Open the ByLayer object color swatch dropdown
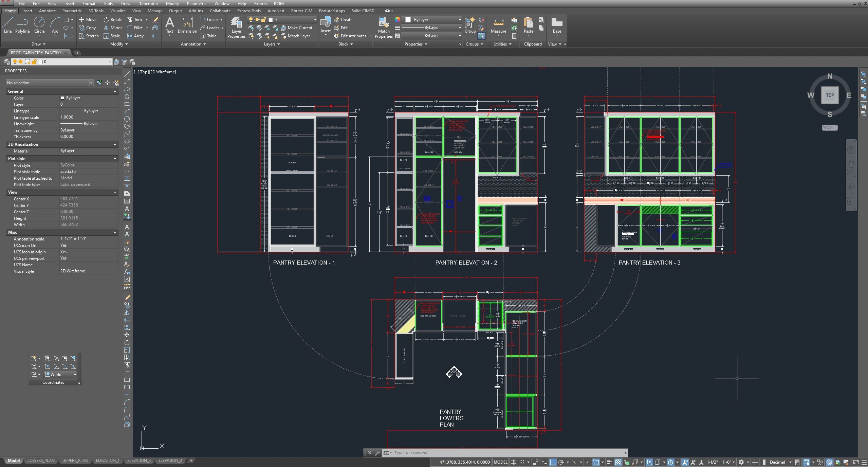This screenshot has height=467, width=868. click(x=433, y=20)
